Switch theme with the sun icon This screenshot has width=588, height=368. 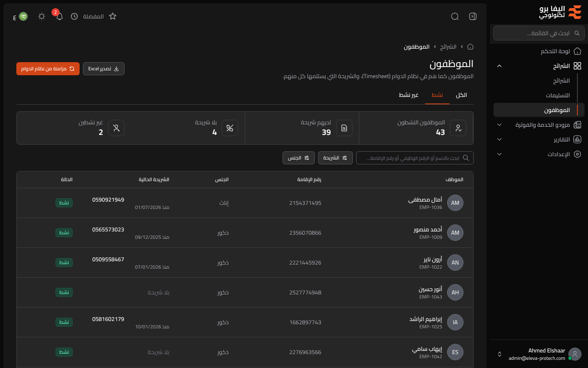coord(42,16)
